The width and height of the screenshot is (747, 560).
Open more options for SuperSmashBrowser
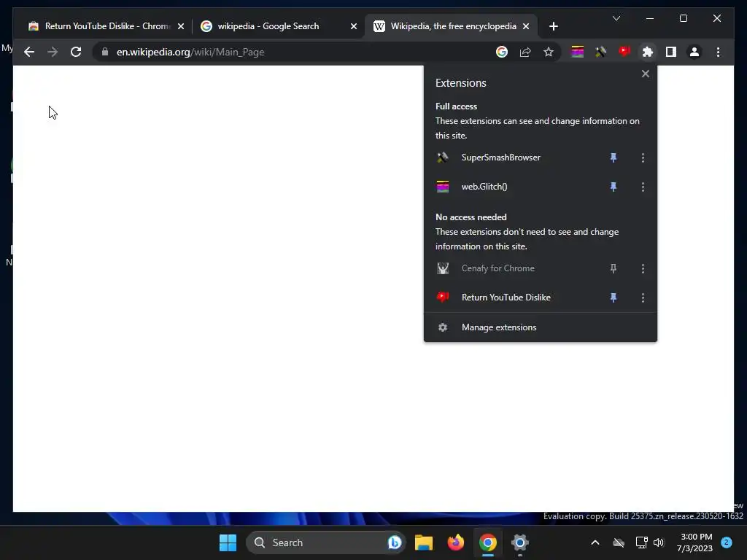pyautogui.click(x=643, y=157)
